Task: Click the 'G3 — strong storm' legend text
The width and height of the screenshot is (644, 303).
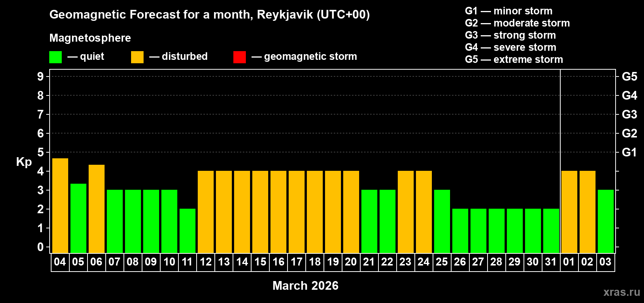Action: pyautogui.click(x=510, y=35)
